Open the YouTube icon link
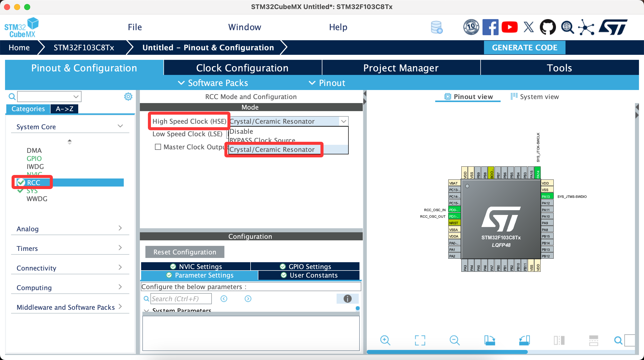 pyautogui.click(x=509, y=27)
